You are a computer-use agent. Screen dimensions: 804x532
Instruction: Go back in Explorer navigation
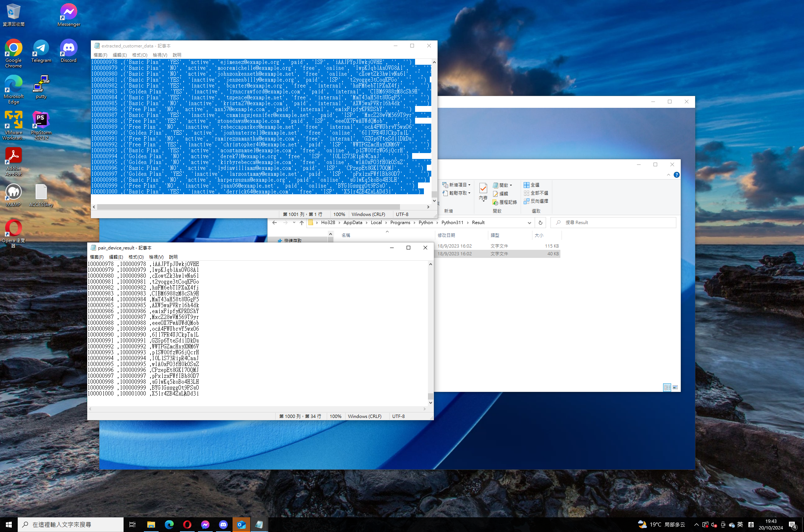[x=275, y=223]
